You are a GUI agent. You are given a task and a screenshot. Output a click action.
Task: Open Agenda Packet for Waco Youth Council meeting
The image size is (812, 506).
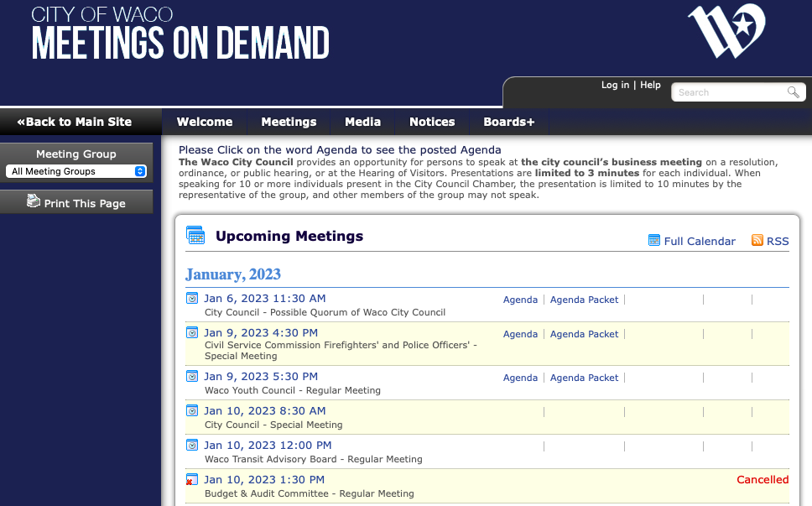(x=584, y=378)
